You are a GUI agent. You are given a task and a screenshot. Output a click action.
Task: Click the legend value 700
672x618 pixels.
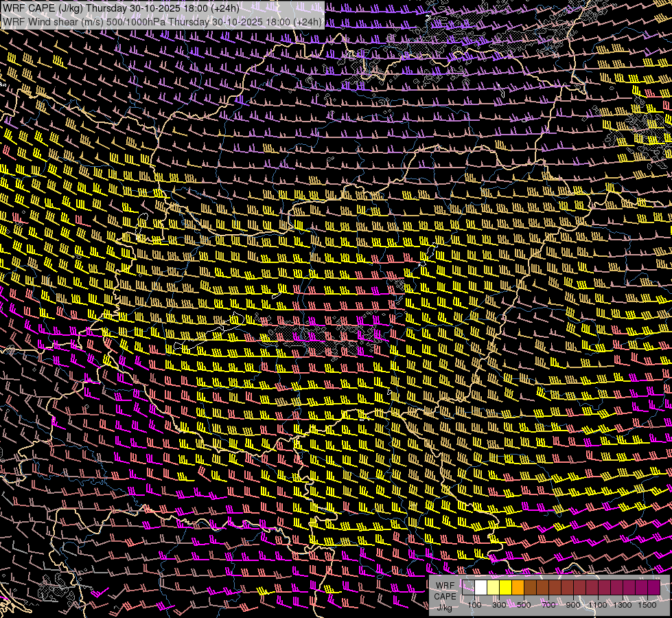click(x=548, y=605)
